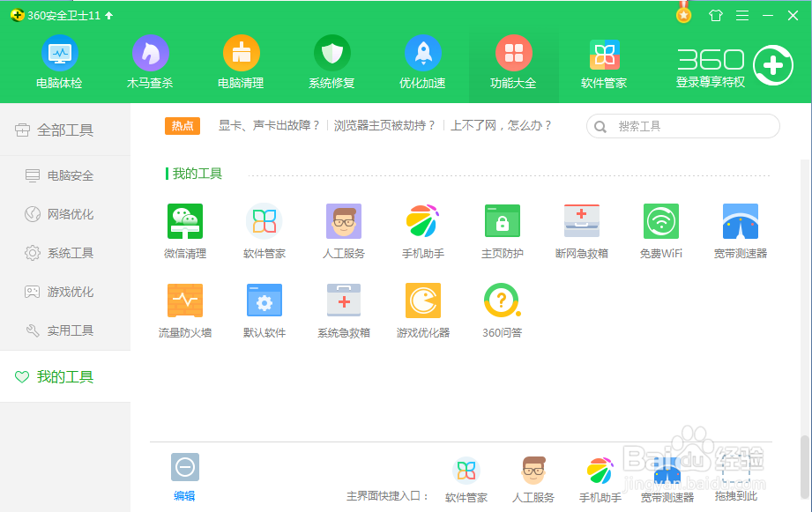Launch 宽带测速器 in the 我的工具 grid
The height and width of the screenshot is (512, 812).
[741, 231]
